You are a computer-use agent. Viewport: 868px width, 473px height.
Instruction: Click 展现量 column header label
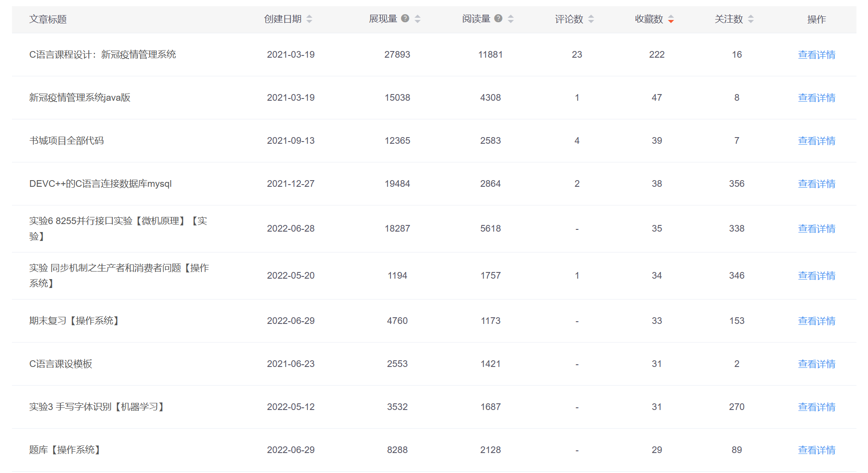(x=383, y=19)
